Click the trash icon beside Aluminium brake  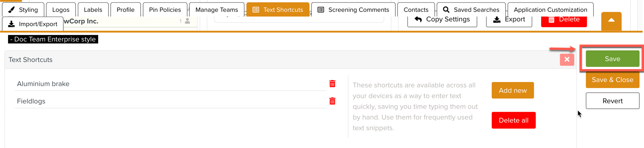333,83
